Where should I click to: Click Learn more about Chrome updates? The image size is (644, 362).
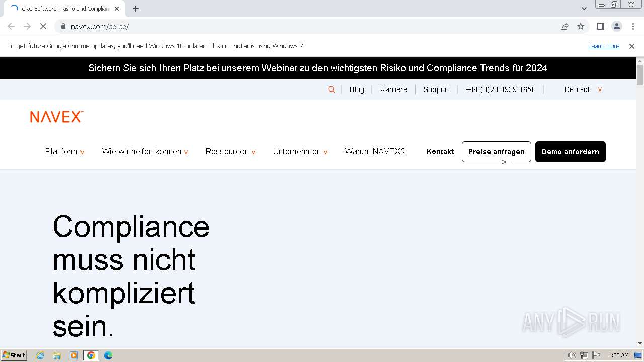604,46
